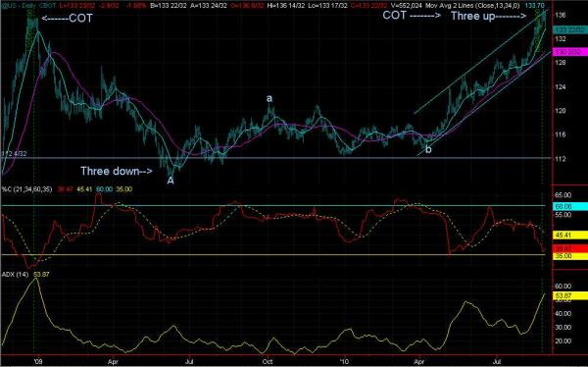This screenshot has width=588, height=367.
Task: Click the '10 date marker on the time axis
Action: tap(344, 361)
